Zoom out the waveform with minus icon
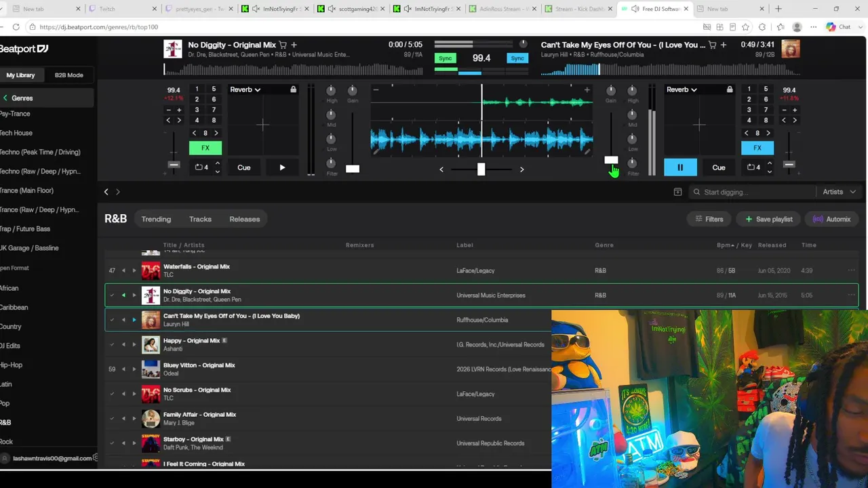The height and width of the screenshot is (488, 868). (376, 89)
